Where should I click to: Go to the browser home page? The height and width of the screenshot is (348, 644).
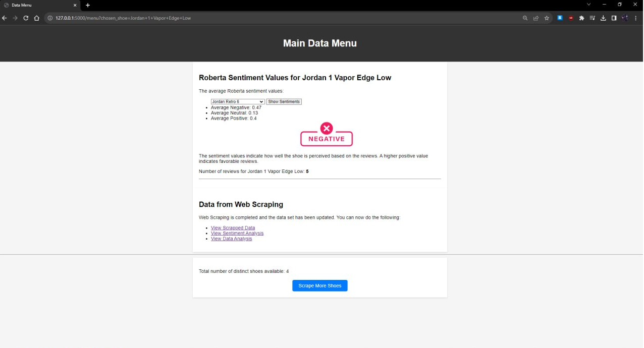[x=36, y=18]
